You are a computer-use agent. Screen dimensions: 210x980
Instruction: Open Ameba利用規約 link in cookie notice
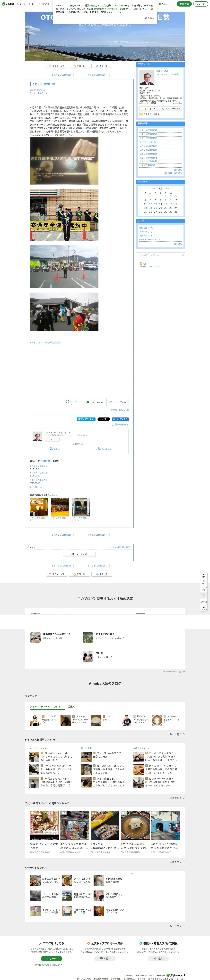[95, 9]
